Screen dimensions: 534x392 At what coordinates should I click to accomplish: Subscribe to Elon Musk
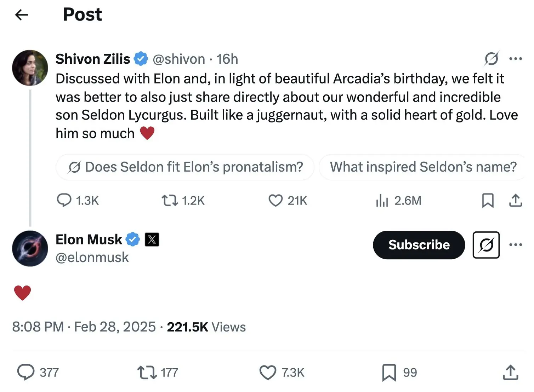click(419, 245)
